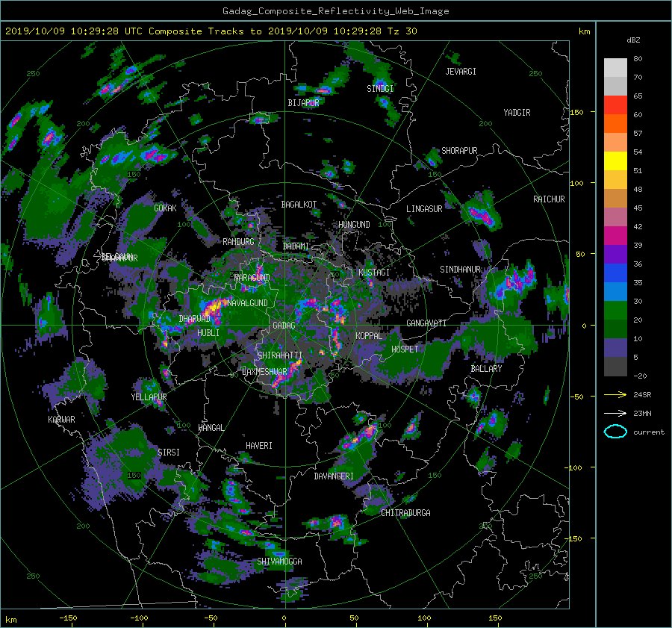Click the HANGAL city label
This screenshot has height=628, width=672.
[211, 428]
